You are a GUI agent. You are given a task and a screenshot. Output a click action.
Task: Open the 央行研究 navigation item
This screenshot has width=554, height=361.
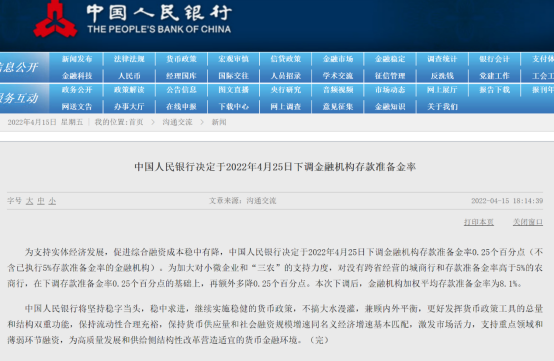click(285, 90)
